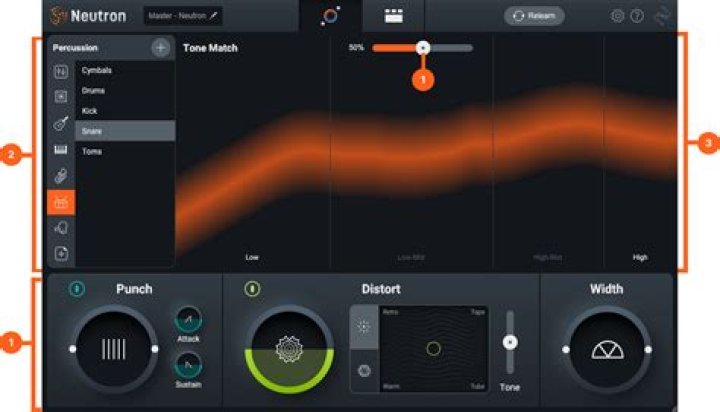Click the vocal head category icon
The width and height of the screenshot is (720, 412).
61,228
